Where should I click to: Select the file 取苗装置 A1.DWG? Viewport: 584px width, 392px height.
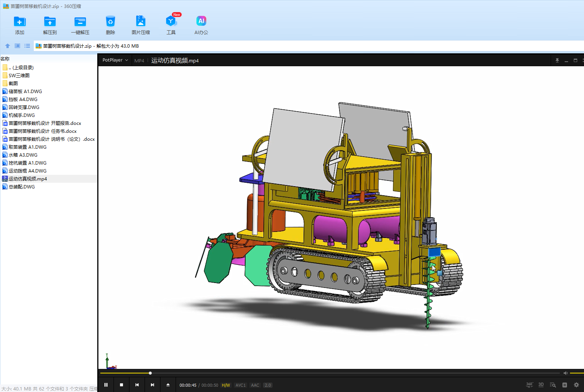coord(48,147)
